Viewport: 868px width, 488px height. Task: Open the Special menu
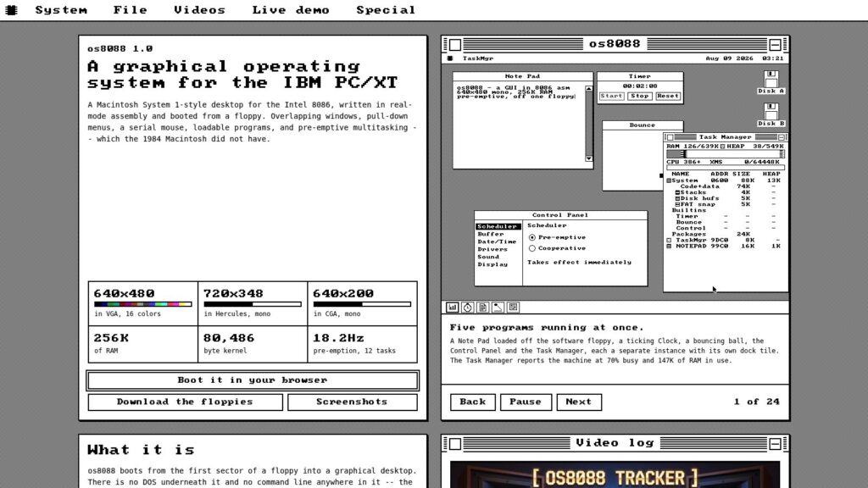coord(386,10)
